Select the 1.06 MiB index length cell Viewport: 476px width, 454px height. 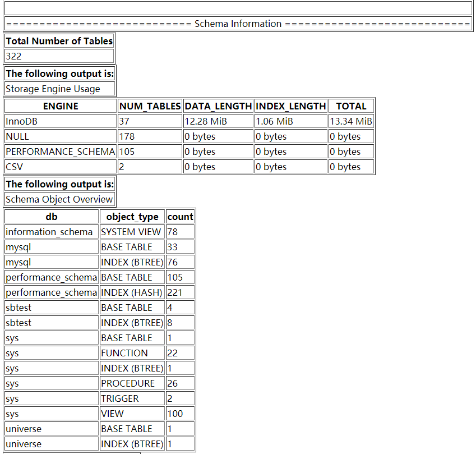(291, 121)
